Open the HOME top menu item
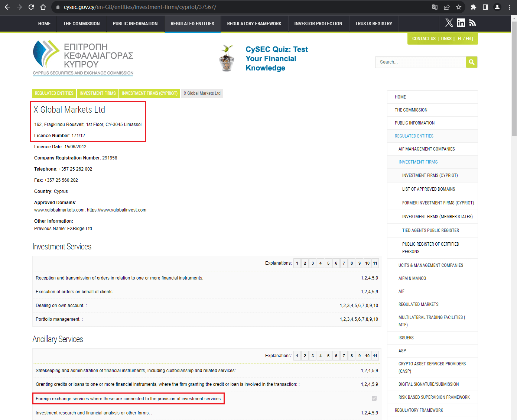 (x=44, y=24)
